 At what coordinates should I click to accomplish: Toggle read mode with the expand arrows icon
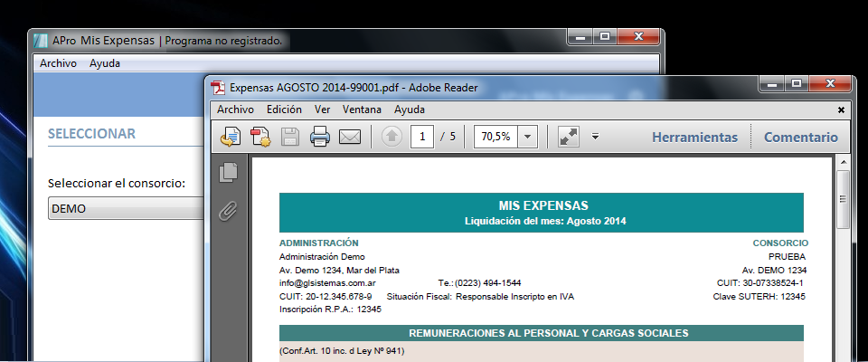click(x=569, y=138)
